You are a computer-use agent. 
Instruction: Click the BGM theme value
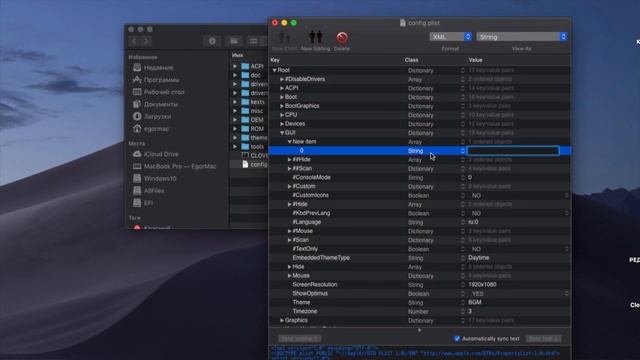(475, 302)
